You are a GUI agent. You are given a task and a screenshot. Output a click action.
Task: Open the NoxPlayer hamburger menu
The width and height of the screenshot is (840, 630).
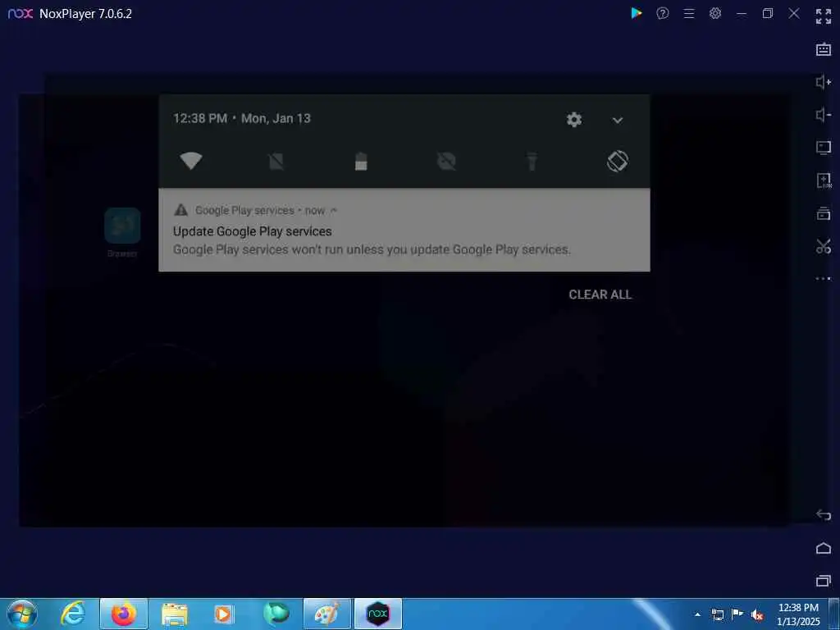click(x=689, y=13)
